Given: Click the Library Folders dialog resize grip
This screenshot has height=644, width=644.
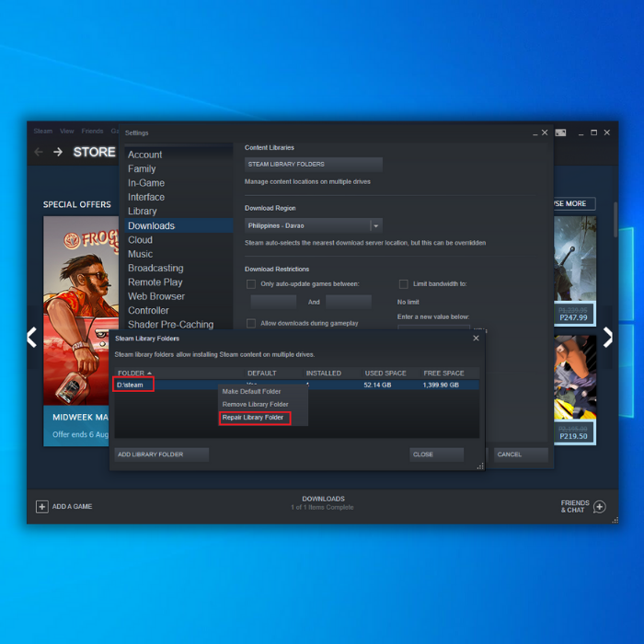Looking at the screenshot, I should click(480, 466).
